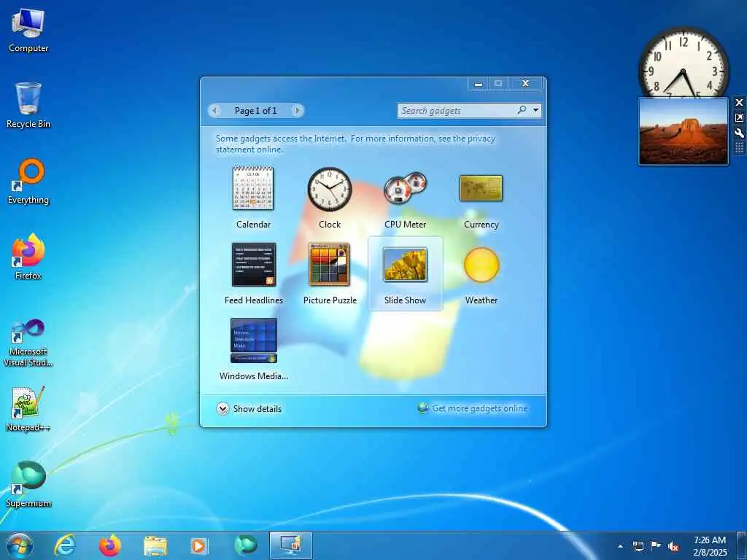Click the Recycle Bin desktop icon
Screen dimensions: 747x560
(28, 106)
